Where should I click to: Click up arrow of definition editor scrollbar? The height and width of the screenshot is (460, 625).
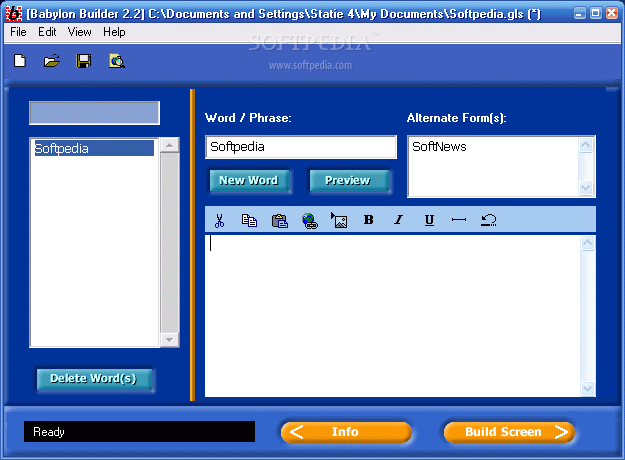coord(588,243)
